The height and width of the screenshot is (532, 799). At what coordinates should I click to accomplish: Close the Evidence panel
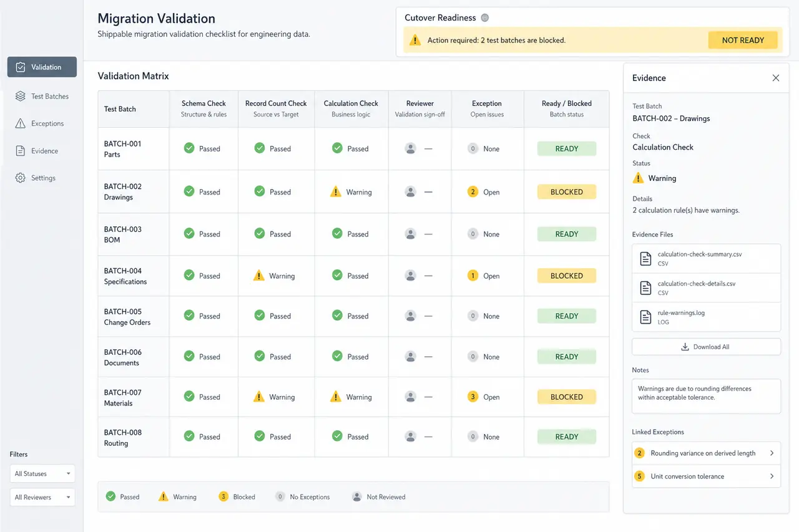(x=776, y=78)
